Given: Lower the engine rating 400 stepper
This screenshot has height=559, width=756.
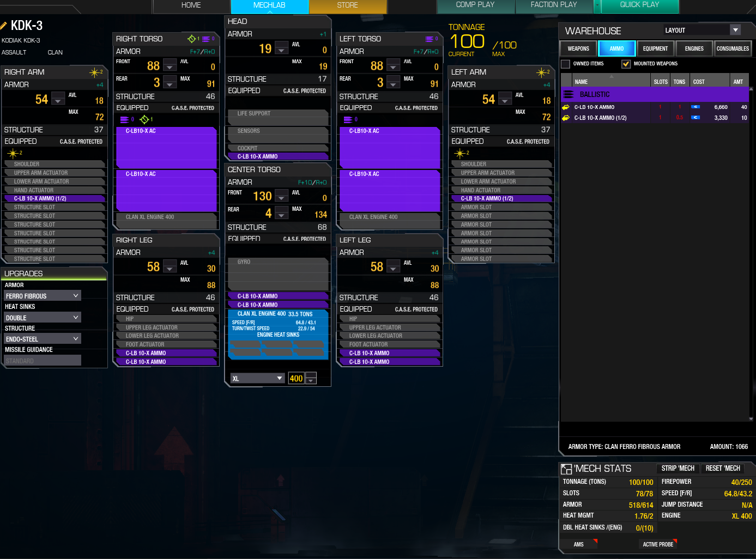Looking at the screenshot, I should (x=311, y=381).
